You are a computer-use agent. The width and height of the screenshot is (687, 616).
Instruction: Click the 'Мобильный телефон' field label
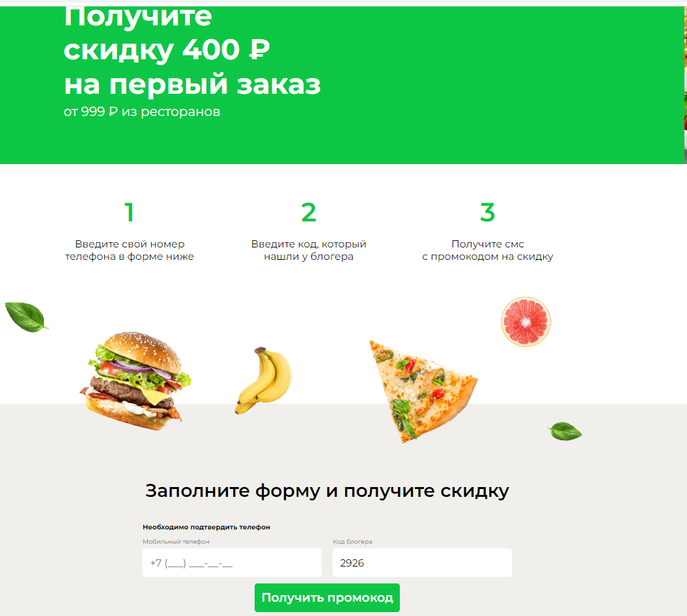176,542
